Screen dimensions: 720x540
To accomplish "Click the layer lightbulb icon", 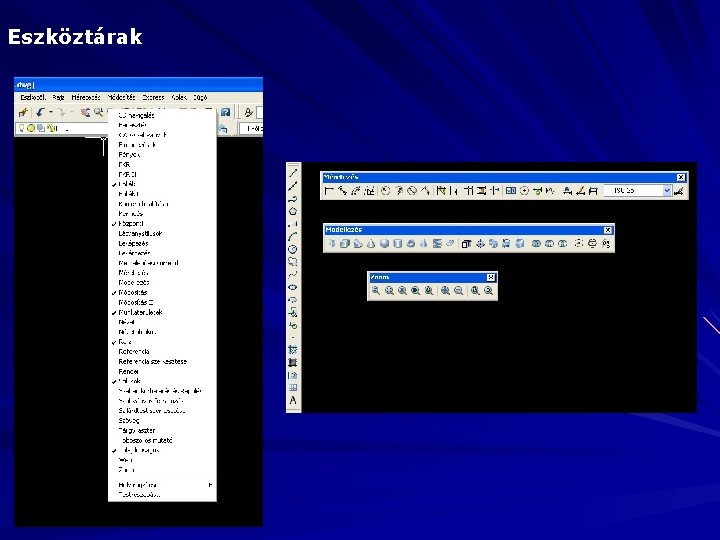I will pos(21,128).
